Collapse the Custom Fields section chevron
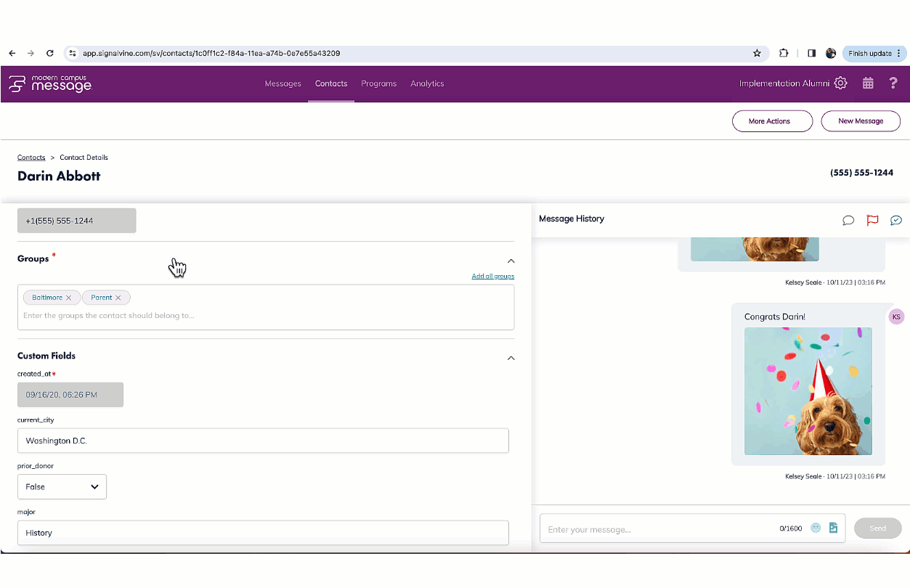910x588 pixels. 511,358
